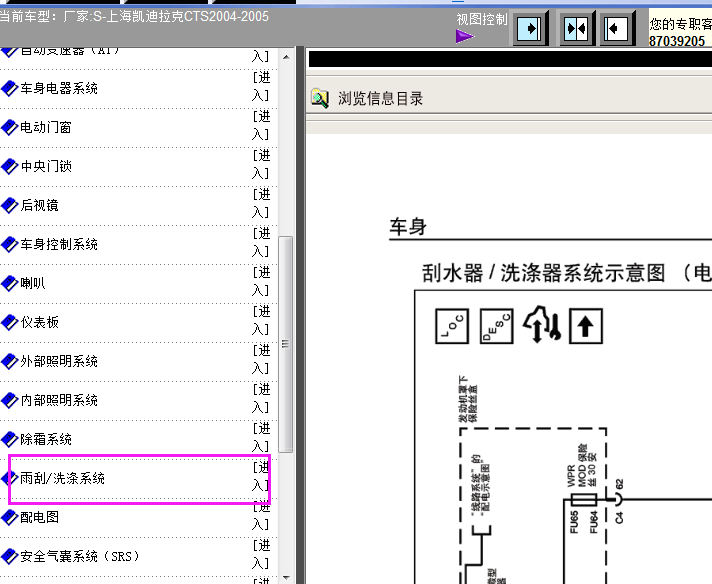Open [进入] link for 除霜系统
Screen dimensions: 712x584
262,438
